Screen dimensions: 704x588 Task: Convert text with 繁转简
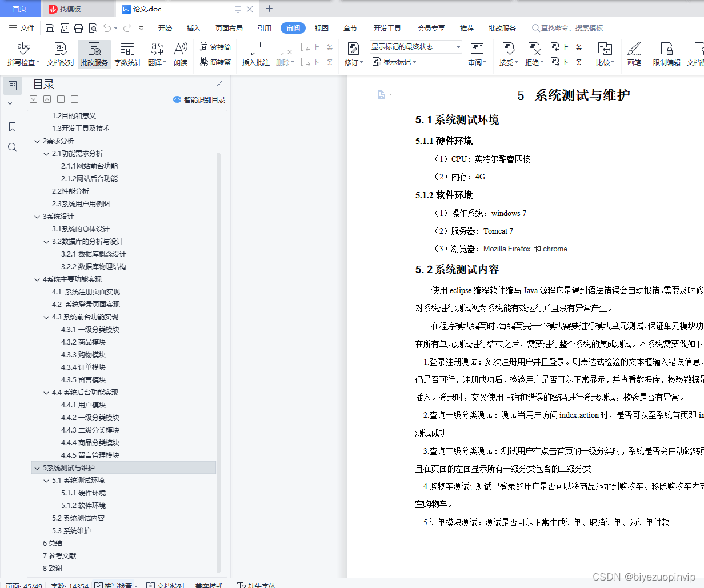coord(215,47)
